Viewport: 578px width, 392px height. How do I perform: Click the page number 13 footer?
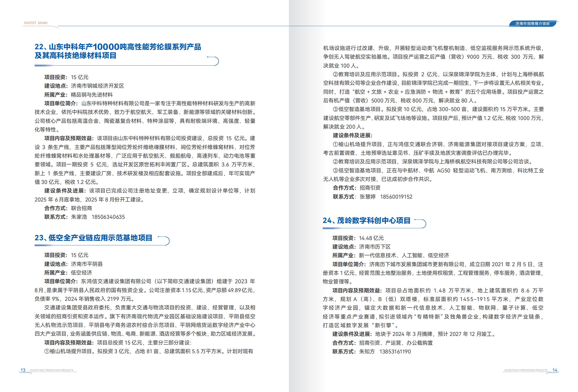(23, 370)
